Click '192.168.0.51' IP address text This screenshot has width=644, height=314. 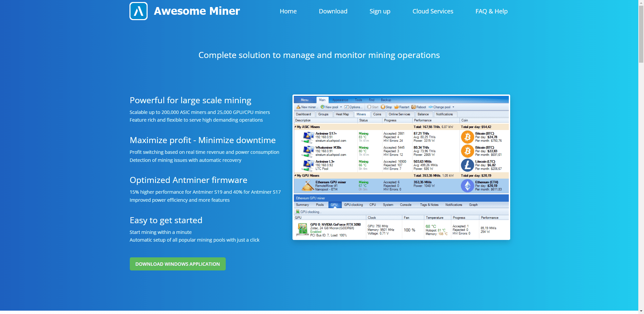(324, 137)
